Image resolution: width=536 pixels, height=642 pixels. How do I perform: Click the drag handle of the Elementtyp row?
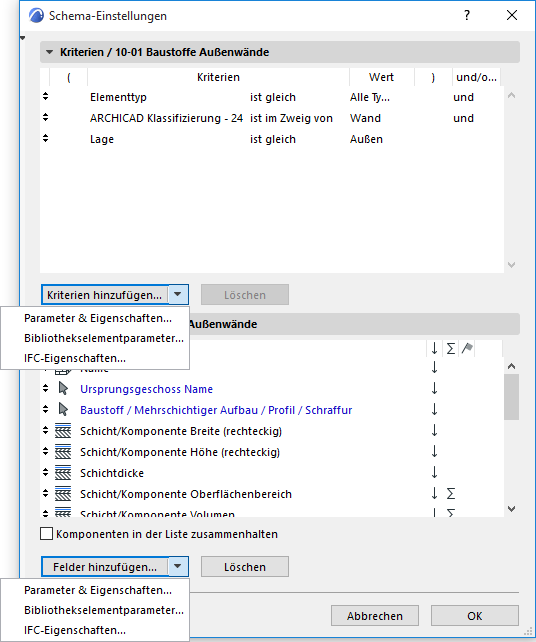pyautogui.click(x=45, y=97)
